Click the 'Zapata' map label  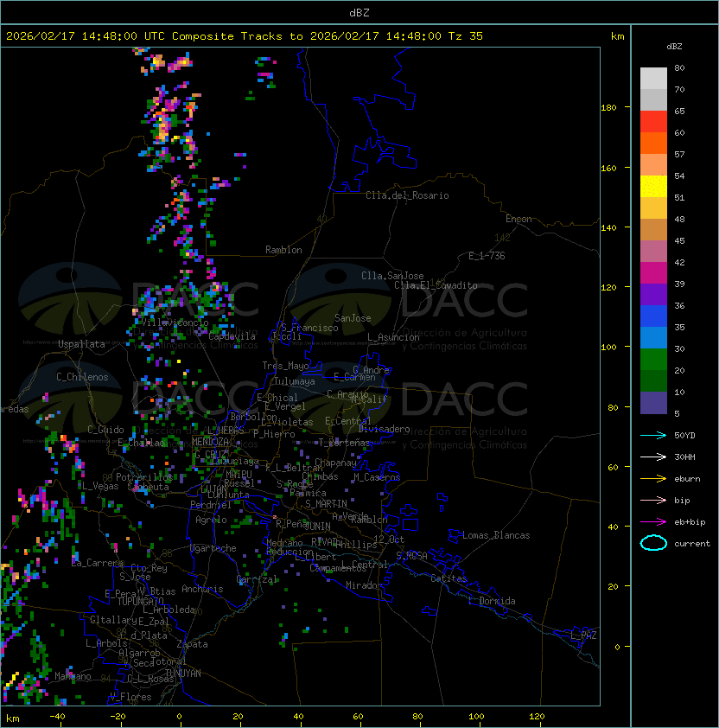click(x=192, y=644)
